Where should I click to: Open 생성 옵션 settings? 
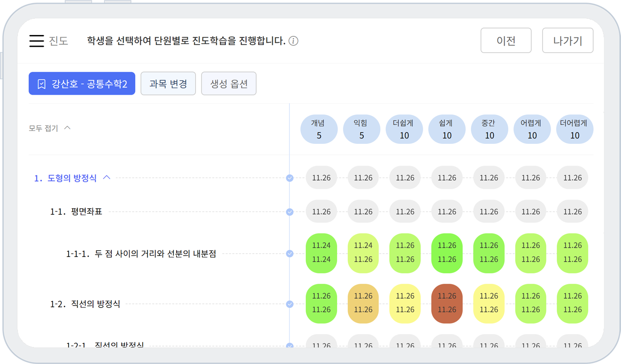click(229, 84)
